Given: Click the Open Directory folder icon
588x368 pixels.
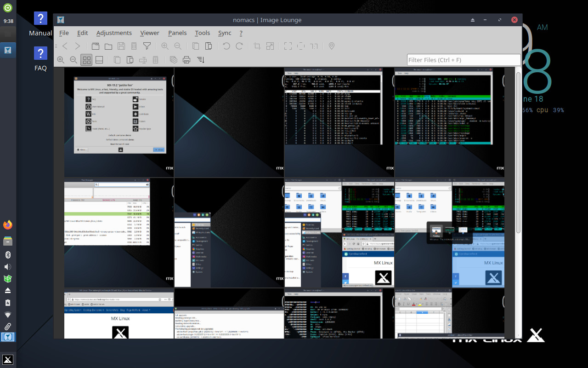Looking at the screenshot, I should pyautogui.click(x=96, y=46).
